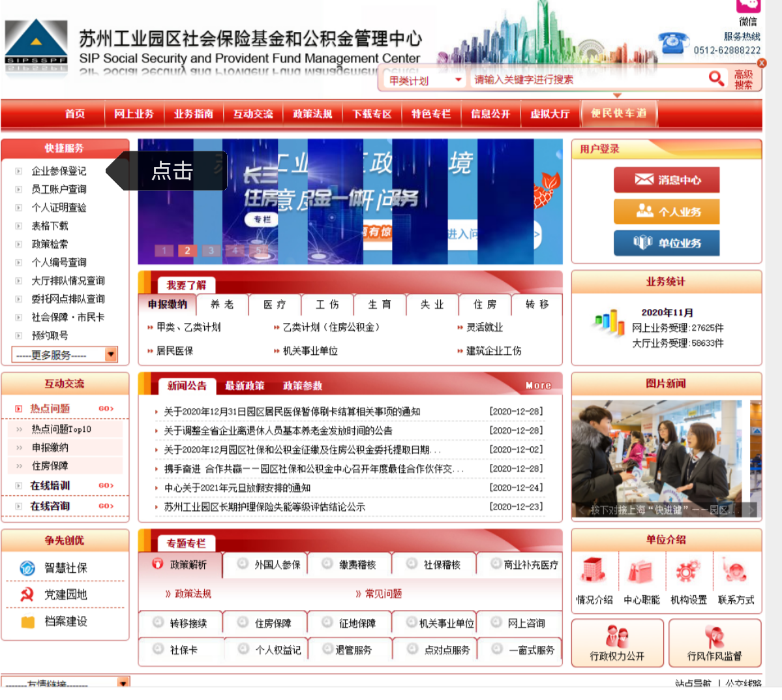The image size is (782, 700).
Task: Click More in news section
Action: click(x=538, y=386)
